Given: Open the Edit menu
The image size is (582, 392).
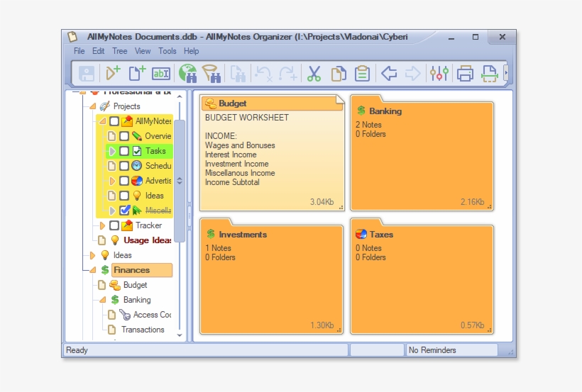Looking at the screenshot, I should (x=99, y=51).
